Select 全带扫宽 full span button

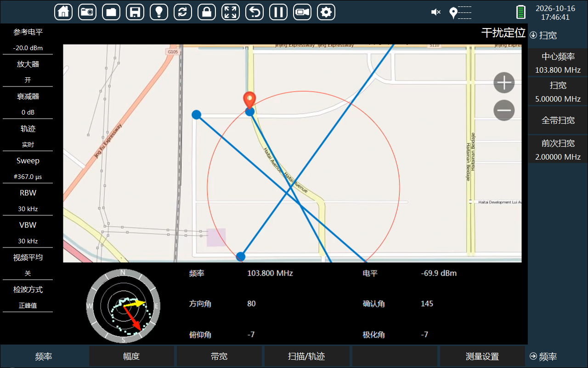pyautogui.click(x=558, y=120)
